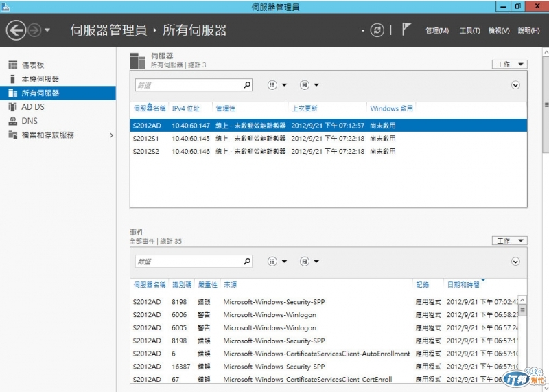Click the 檔案和存放服務 sidebar icon
The width and height of the screenshot is (549, 392).
pos(12,135)
